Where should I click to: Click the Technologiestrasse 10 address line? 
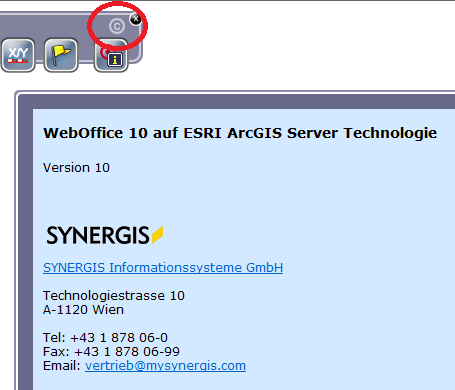[x=114, y=296]
